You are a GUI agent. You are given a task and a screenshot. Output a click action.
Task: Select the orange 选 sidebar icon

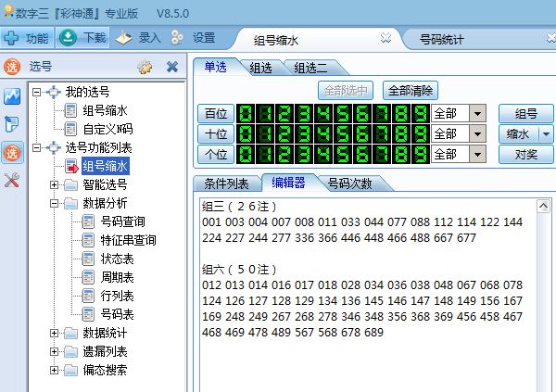click(x=12, y=153)
